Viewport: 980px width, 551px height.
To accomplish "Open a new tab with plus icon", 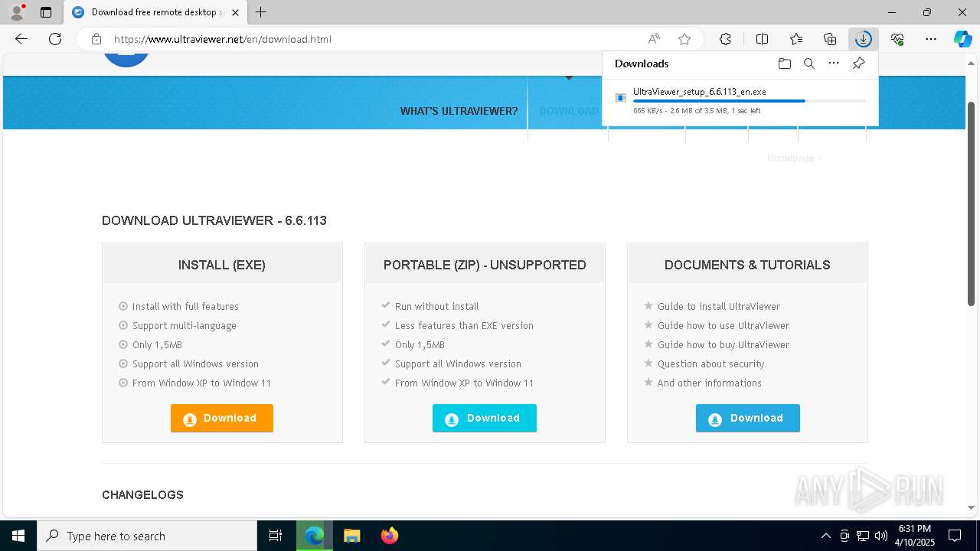I will pyautogui.click(x=261, y=12).
